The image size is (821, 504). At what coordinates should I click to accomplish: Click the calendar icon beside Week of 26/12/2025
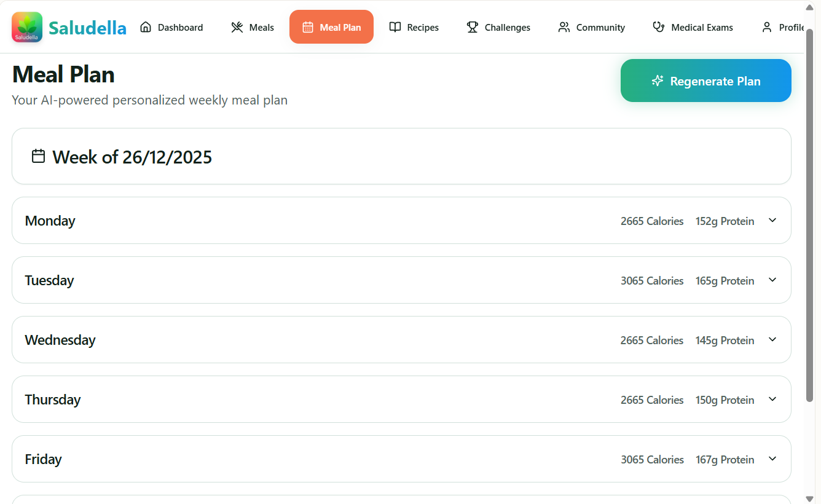38,156
